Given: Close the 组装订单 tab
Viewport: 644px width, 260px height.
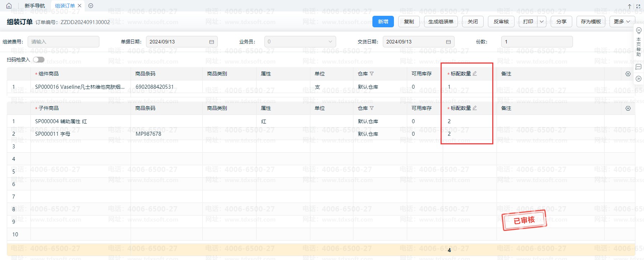Looking at the screenshot, I should click(80, 6).
